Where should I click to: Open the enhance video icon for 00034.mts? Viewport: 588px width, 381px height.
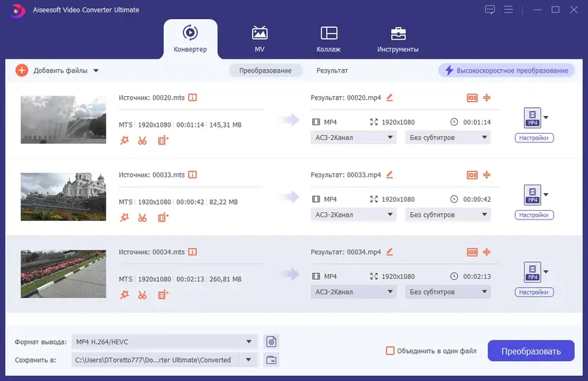coord(163,295)
